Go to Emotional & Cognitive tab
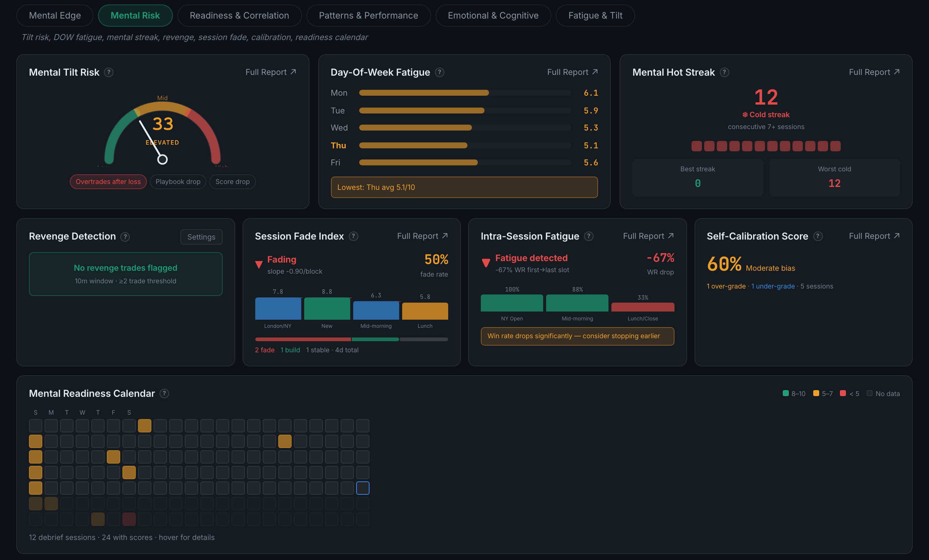The width and height of the screenshot is (929, 560). click(493, 16)
